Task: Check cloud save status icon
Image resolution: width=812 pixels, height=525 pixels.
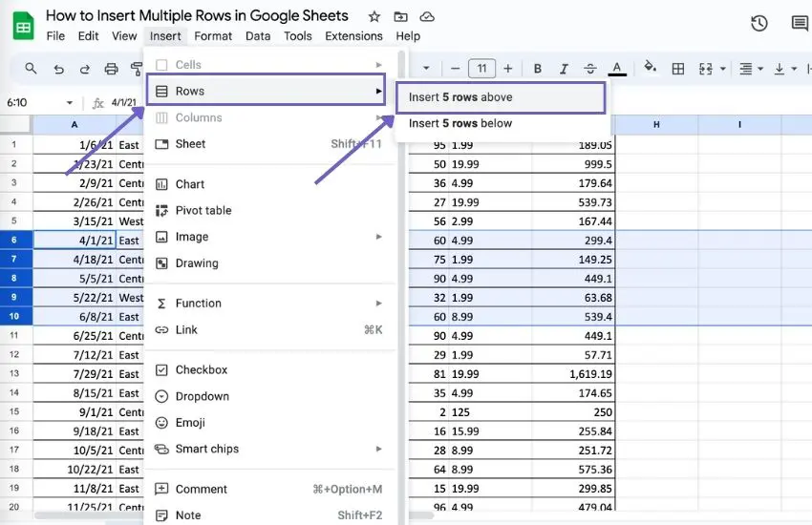Action: (427, 17)
